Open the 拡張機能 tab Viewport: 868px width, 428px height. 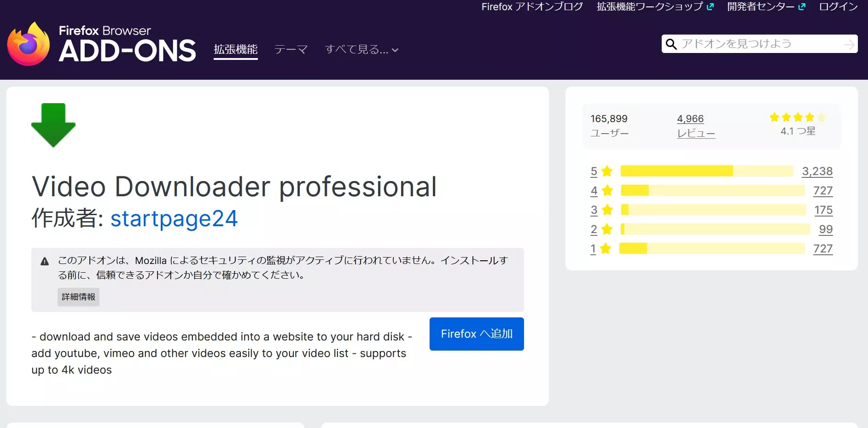(236, 49)
